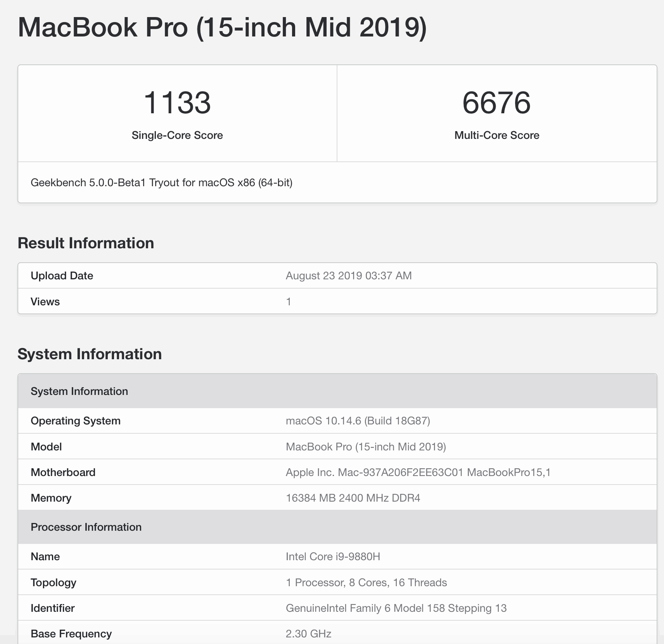The height and width of the screenshot is (644, 664).
Task: Select the Multi-Core Score label
Action: [x=497, y=135]
